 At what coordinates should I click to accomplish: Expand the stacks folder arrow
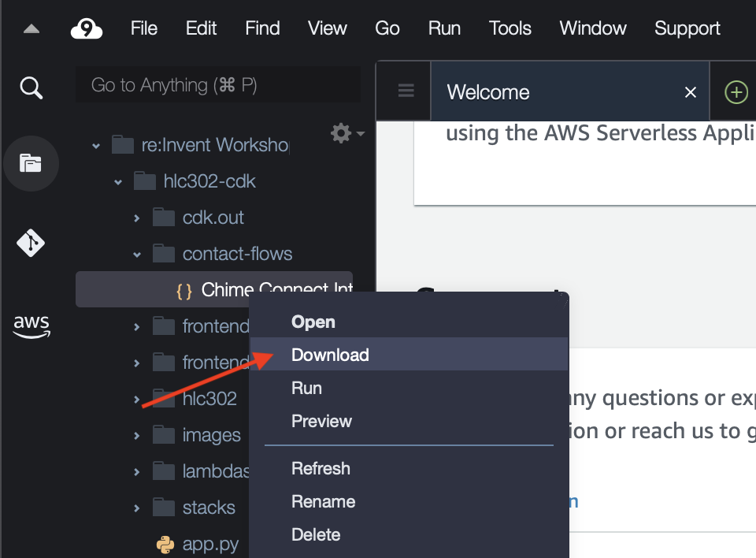click(x=137, y=508)
